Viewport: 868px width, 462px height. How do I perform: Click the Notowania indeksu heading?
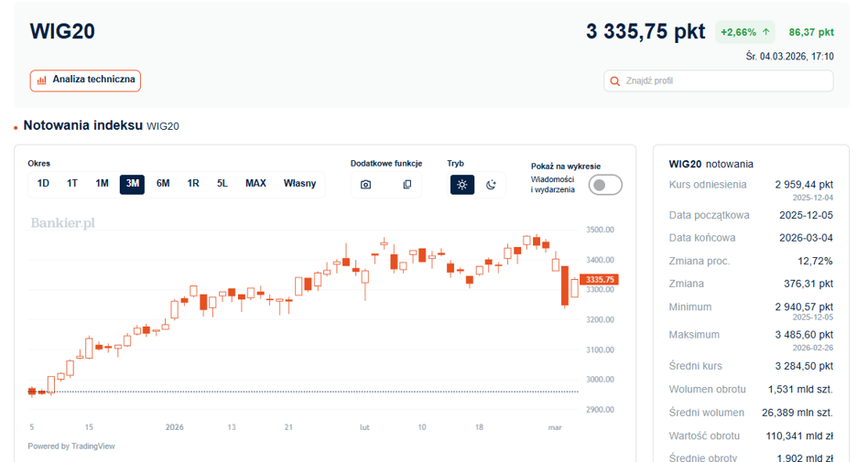point(83,125)
